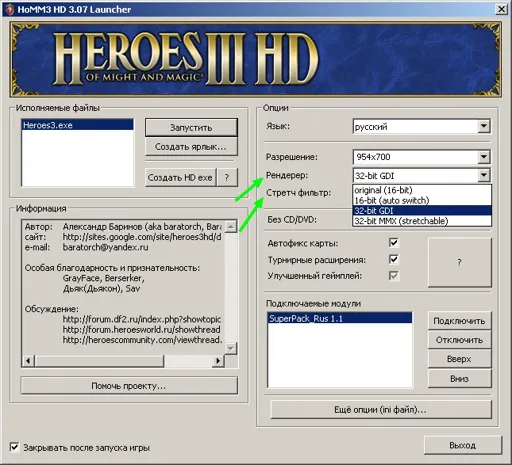Click Помочь проекту button
The image size is (512, 465).
129,386
